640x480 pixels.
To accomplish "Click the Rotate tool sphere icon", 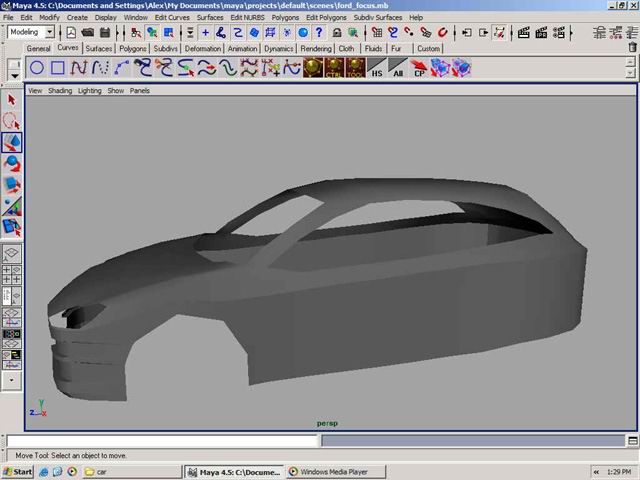I will pyautogui.click(x=12, y=163).
